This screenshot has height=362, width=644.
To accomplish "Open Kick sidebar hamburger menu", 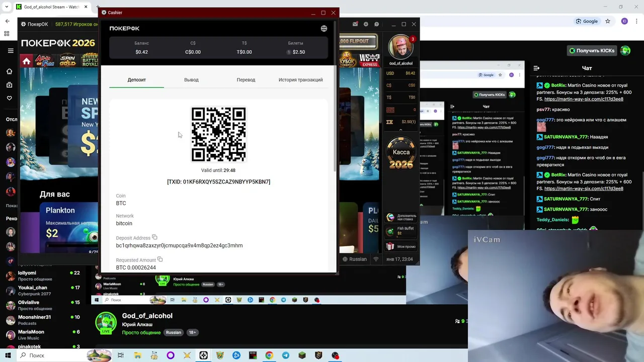I will click(x=11, y=51).
